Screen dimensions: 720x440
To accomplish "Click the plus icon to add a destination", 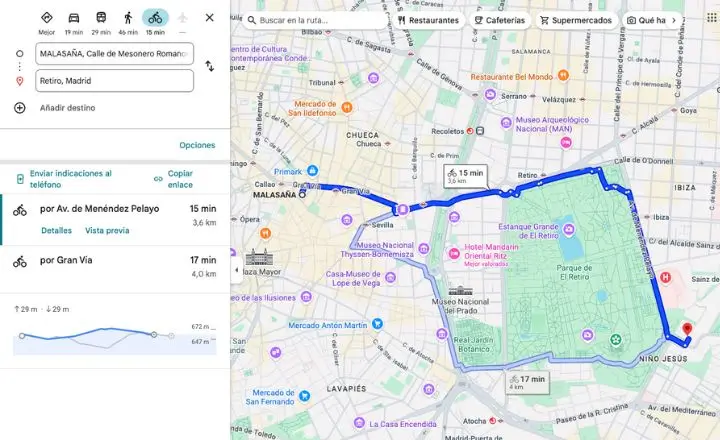I will (x=20, y=108).
